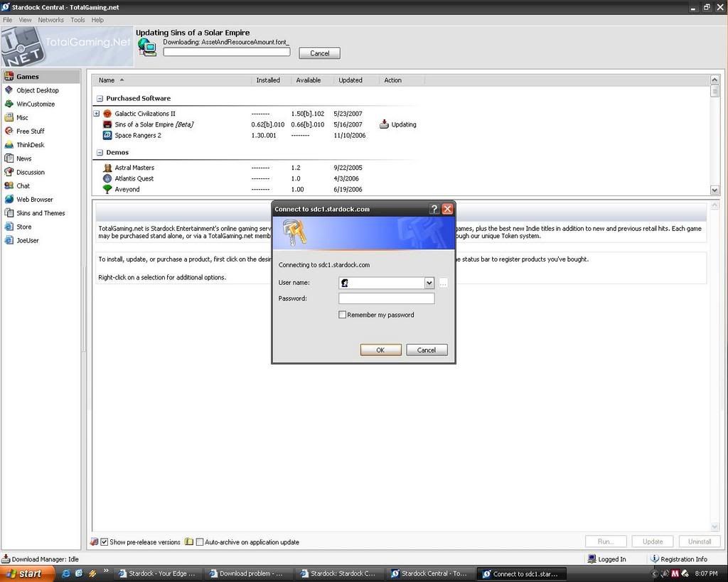Click the Aveyond tree icon
Image resolution: width=728 pixels, height=582 pixels.
tap(107, 189)
